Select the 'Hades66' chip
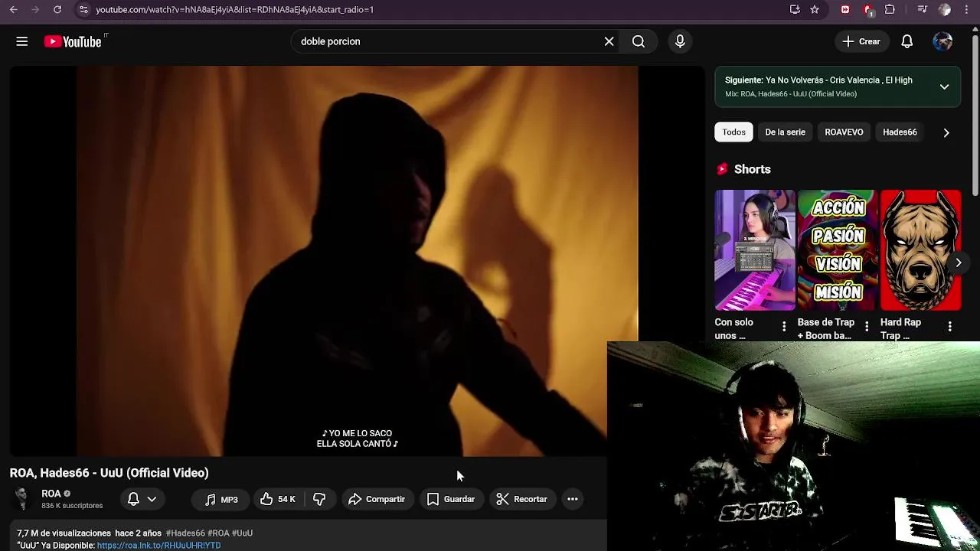The width and height of the screenshot is (980, 551). click(x=900, y=132)
